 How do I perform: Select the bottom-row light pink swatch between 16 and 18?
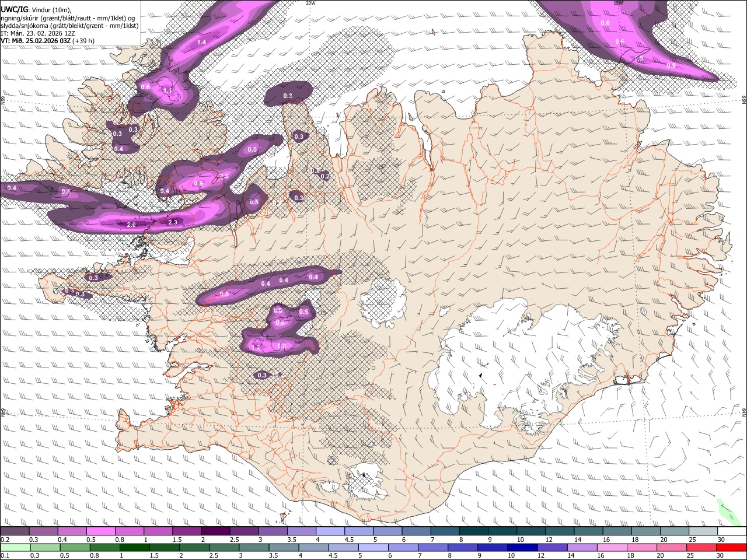click(x=610, y=547)
